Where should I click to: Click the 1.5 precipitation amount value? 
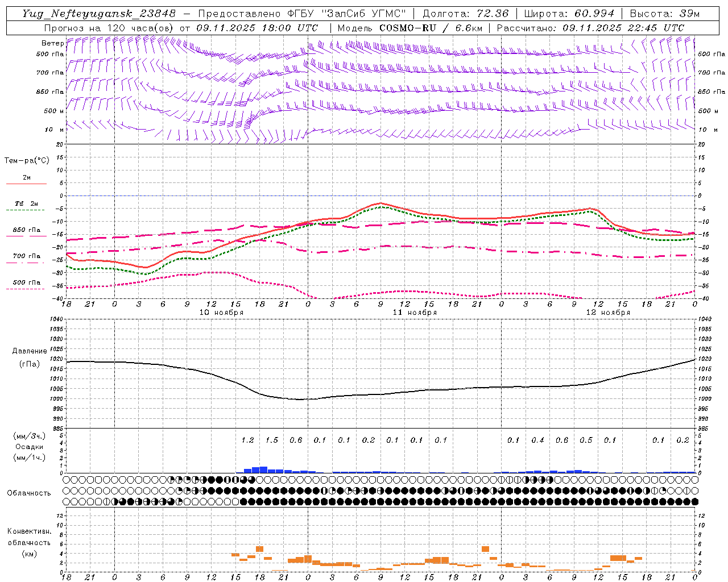coord(272,440)
